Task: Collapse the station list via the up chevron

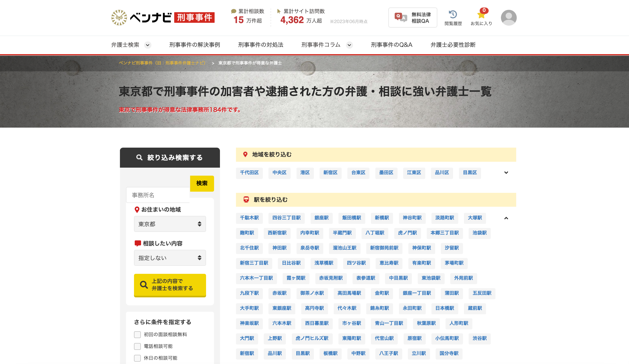Action: 506,218
